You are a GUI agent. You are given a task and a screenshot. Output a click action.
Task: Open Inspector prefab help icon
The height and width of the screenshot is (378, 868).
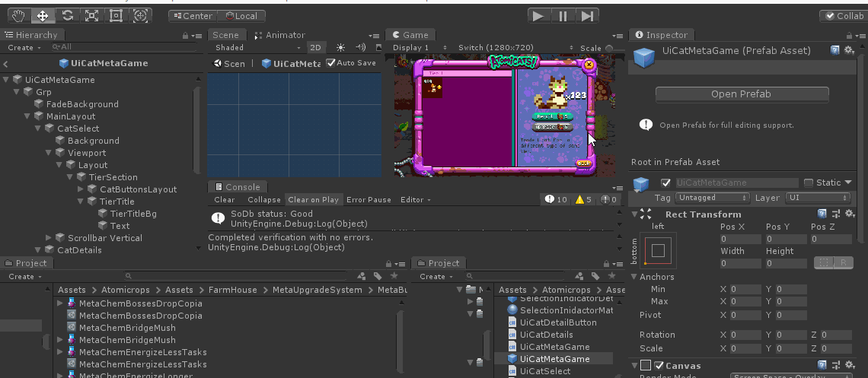[834, 50]
